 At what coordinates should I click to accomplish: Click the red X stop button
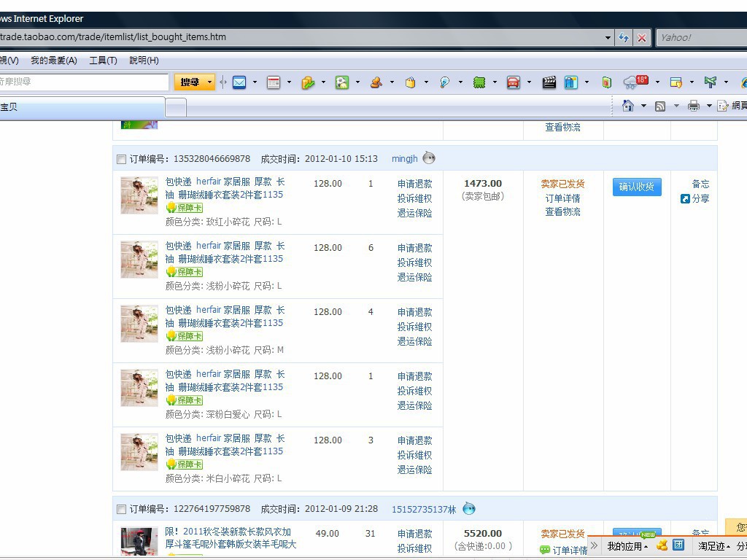pos(642,38)
